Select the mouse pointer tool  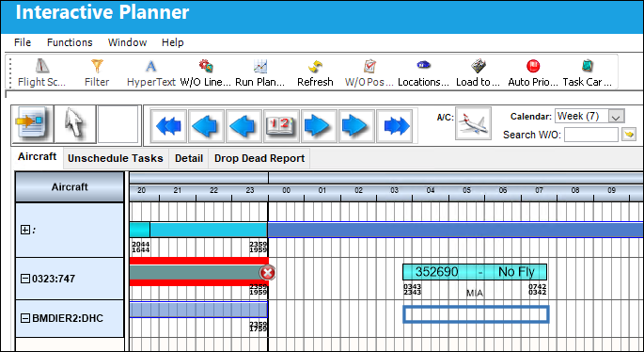75,125
